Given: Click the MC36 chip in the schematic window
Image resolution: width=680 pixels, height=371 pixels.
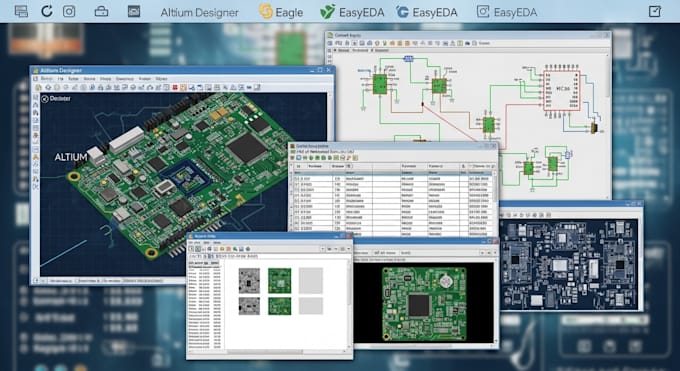Looking at the screenshot, I should coord(562,90).
